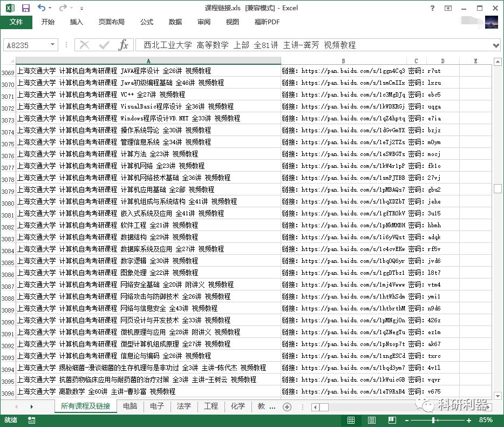
Task: Switch to the 数据 ribbon tab
Action: [175, 22]
